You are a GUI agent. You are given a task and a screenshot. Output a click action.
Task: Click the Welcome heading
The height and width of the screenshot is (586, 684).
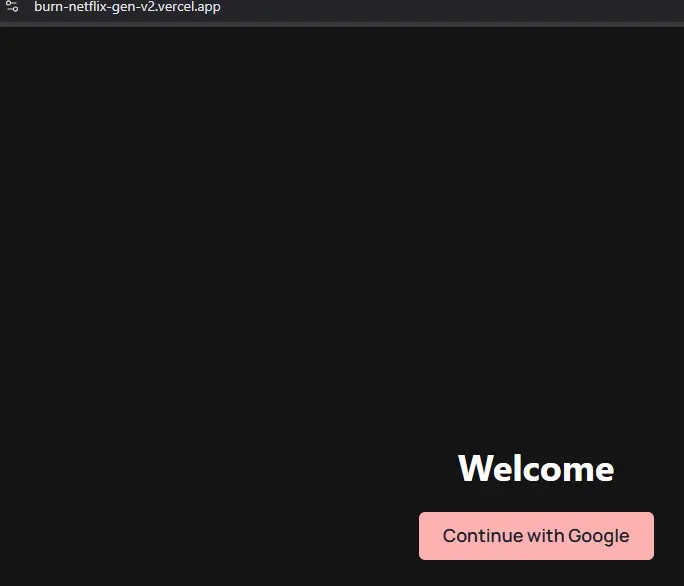536,468
